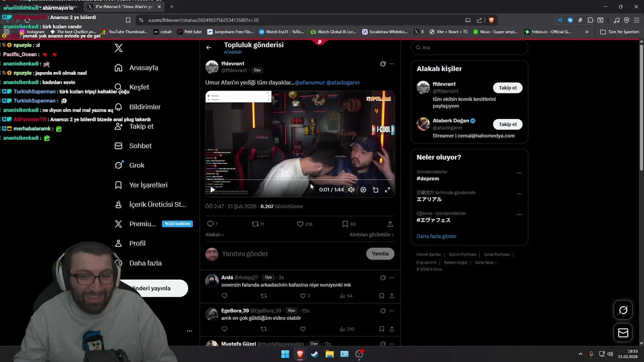Open Steam from the taskbar
Viewport: 644px width, 362px height.
click(314, 354)
